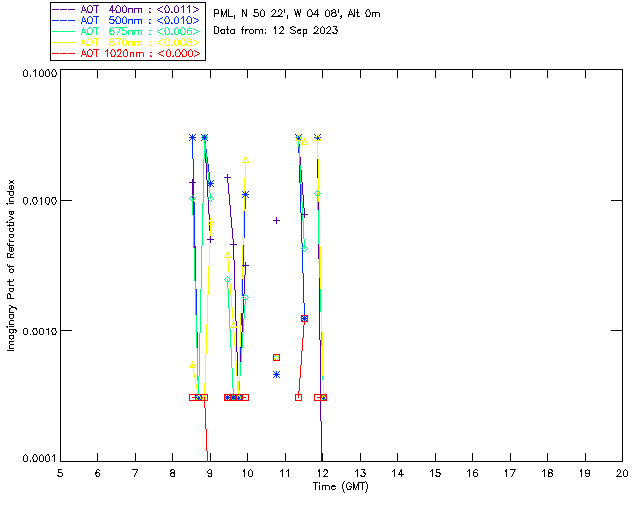Click the y-axis tick label '0.0100'
The width and height of the screenshot is (640, 512).
(x=39, y=201)
